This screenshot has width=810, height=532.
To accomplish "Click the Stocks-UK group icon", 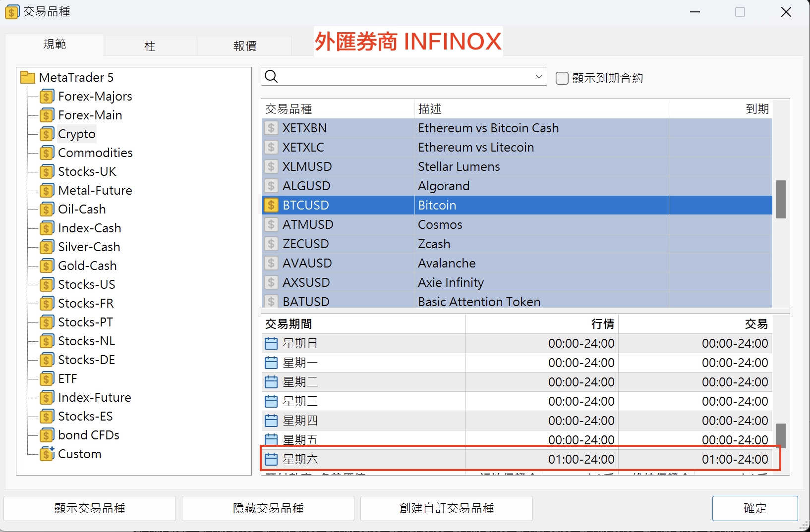I will [x=47, y=172].
